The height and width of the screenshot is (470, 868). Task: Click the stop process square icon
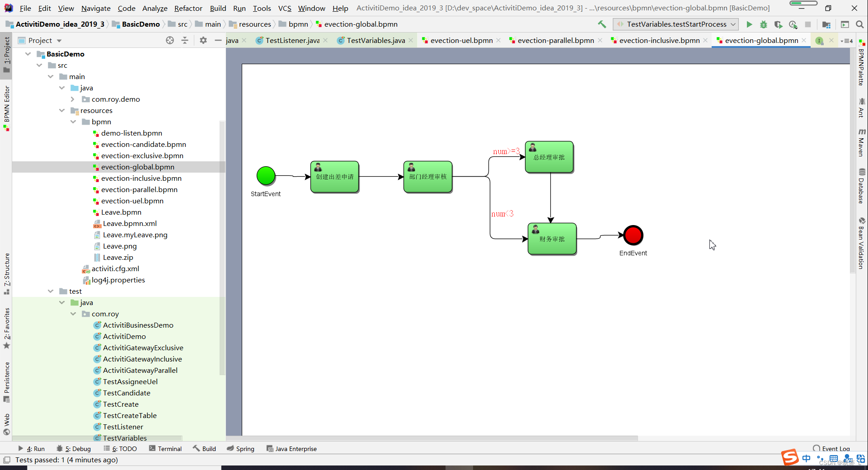click(x=808, y=24)
